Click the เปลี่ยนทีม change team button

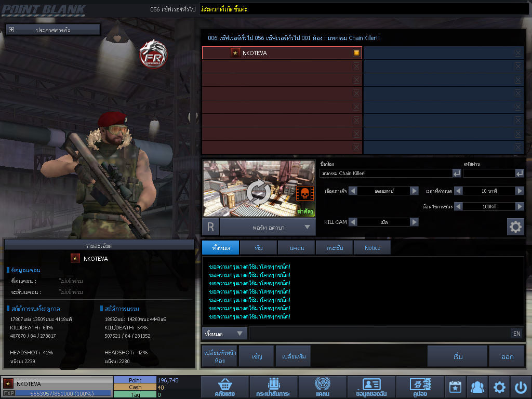[294, 356]
